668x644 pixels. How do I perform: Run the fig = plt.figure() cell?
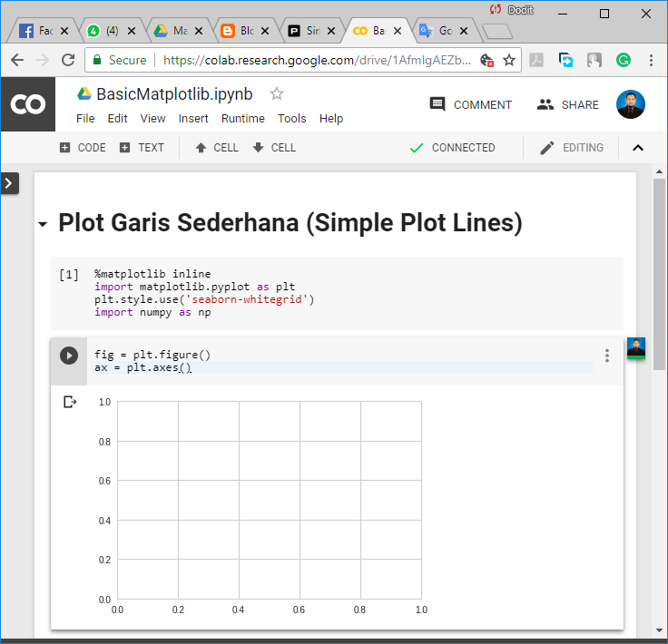point(69,356)
